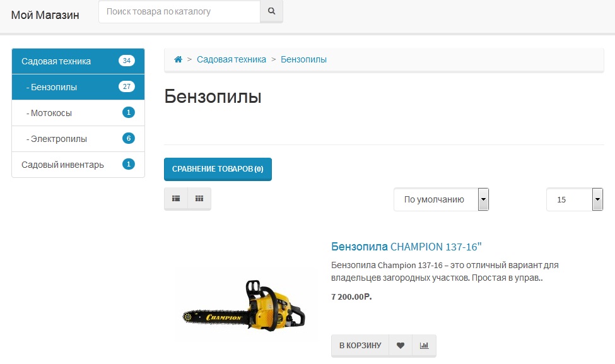615x364 pixels.
Task: Add Champion chainsaw to wishlist heart icon
Action: pos(401,346)
